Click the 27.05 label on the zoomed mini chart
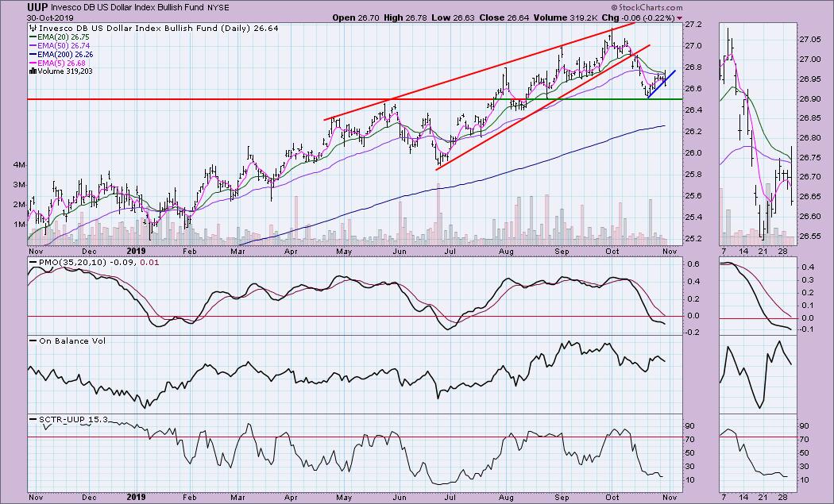 click(x=809, y=40)
